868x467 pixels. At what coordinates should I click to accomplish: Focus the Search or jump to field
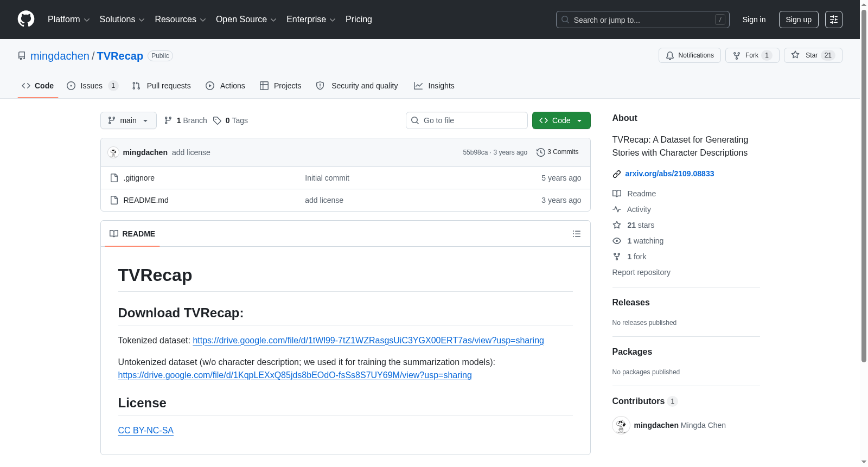coord(643,20)
